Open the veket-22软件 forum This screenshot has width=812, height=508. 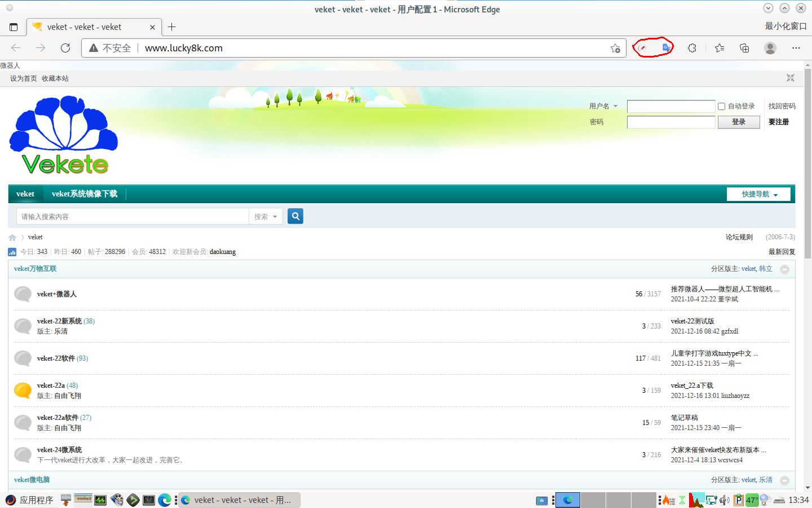(56, 358)
